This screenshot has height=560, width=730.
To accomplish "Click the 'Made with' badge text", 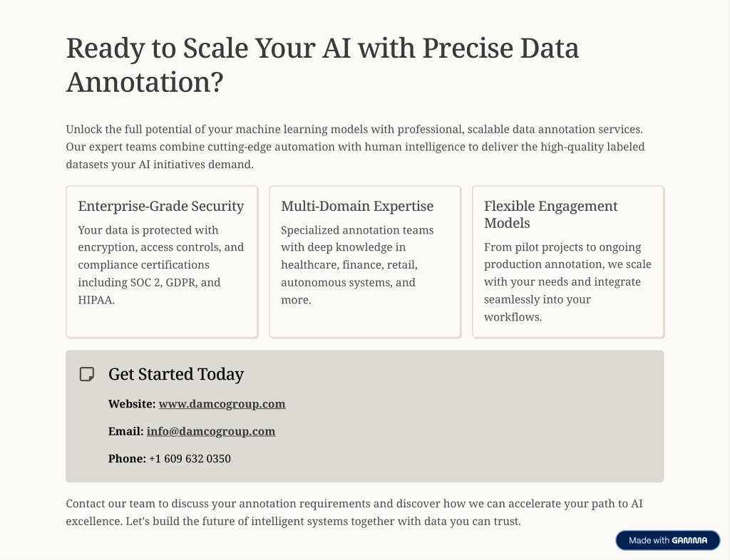I will (x=649, y=541).
